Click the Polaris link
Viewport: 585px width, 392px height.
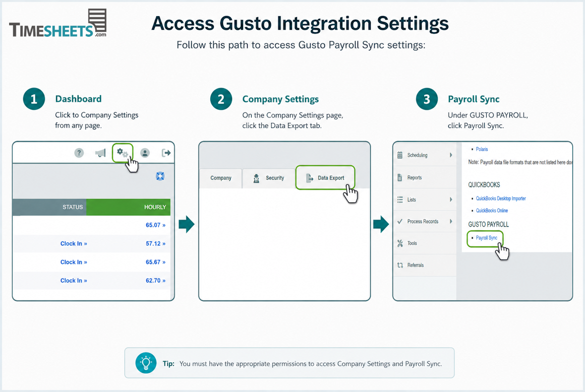[482, 149]
